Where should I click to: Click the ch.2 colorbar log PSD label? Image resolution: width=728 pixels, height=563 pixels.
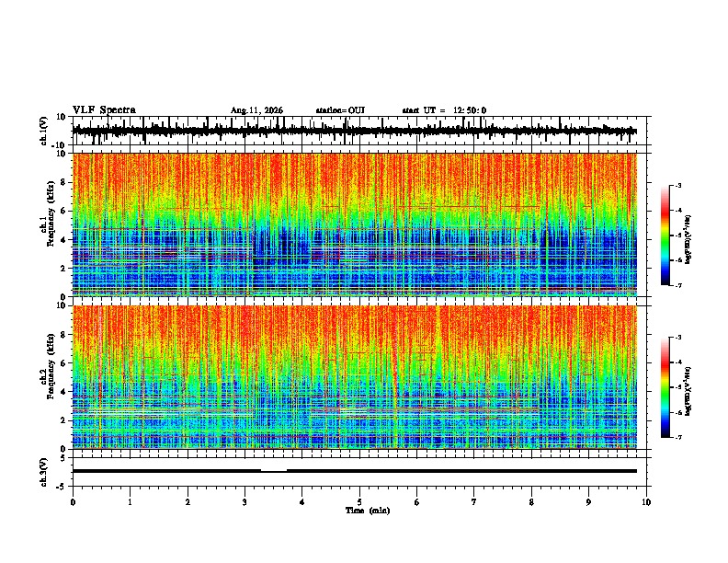[688, 391]
